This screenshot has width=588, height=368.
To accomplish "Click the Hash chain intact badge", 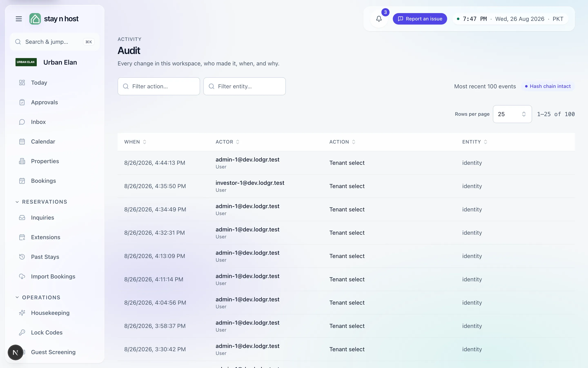I will (x=548, y=86).
